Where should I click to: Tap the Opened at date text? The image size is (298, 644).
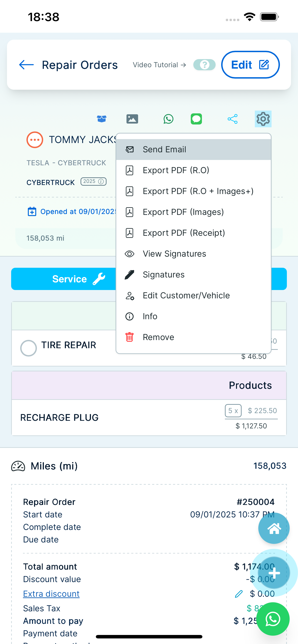tap(78, 212)
